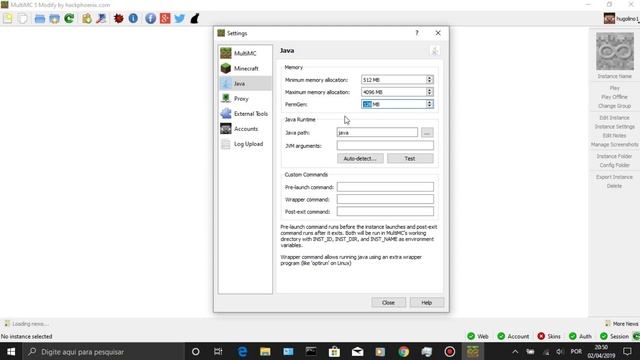
Task: Click the Post-exit command field
Action: [385, 211]
